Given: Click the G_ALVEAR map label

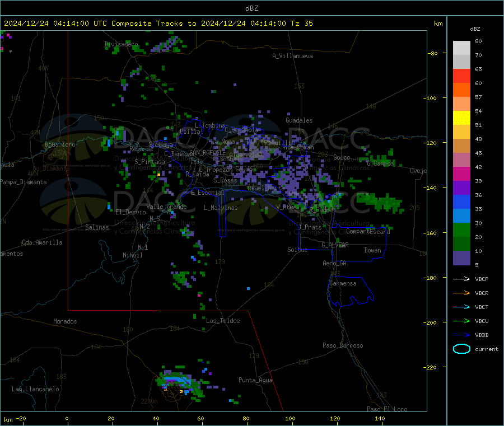Looking at the screenshot, I should (335, 245).
